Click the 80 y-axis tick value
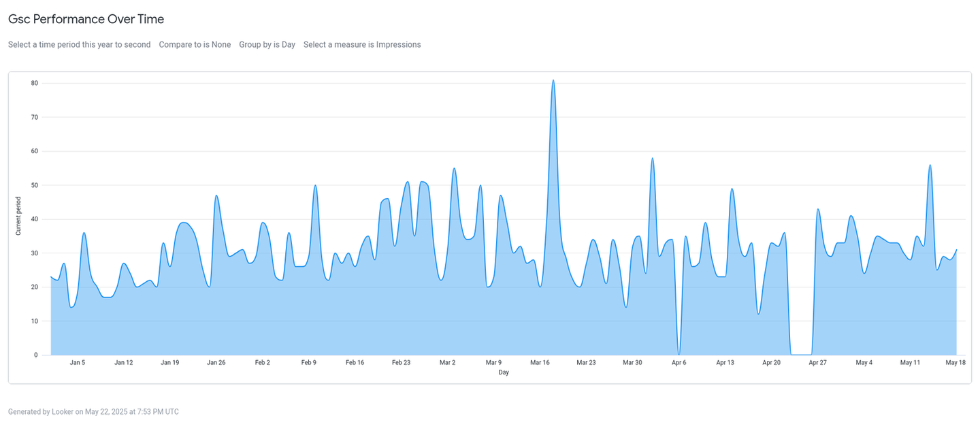This screenshot has width=980, height=431. point(34,83)
